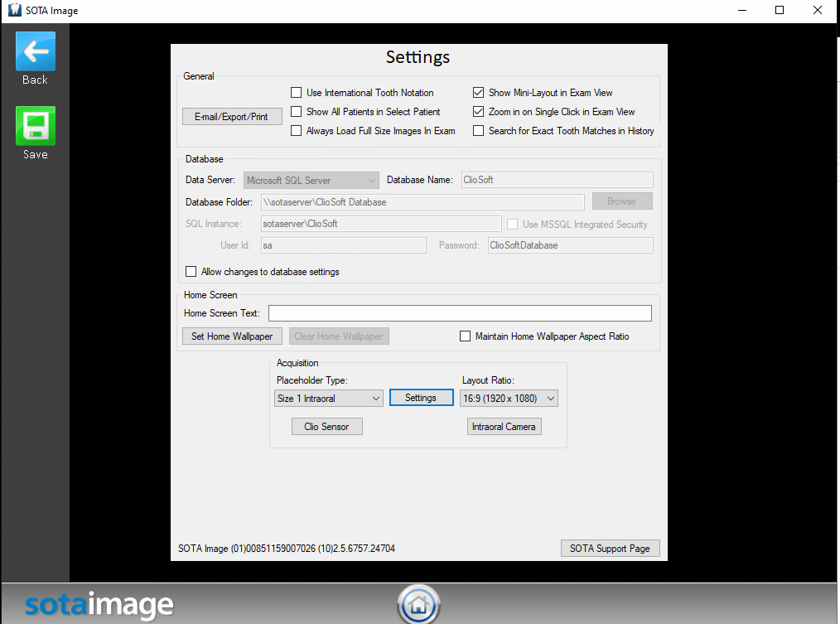Image resolution: width=840 pixels, height=624 pixels.
Task: Click the Home Screen Text field
Action: pos(460,313)
